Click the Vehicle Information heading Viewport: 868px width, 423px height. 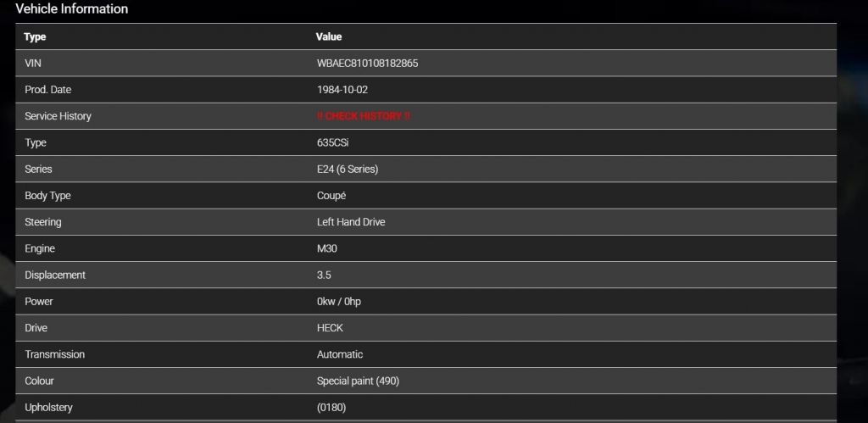pyautogui.click(x=72, y=9)
